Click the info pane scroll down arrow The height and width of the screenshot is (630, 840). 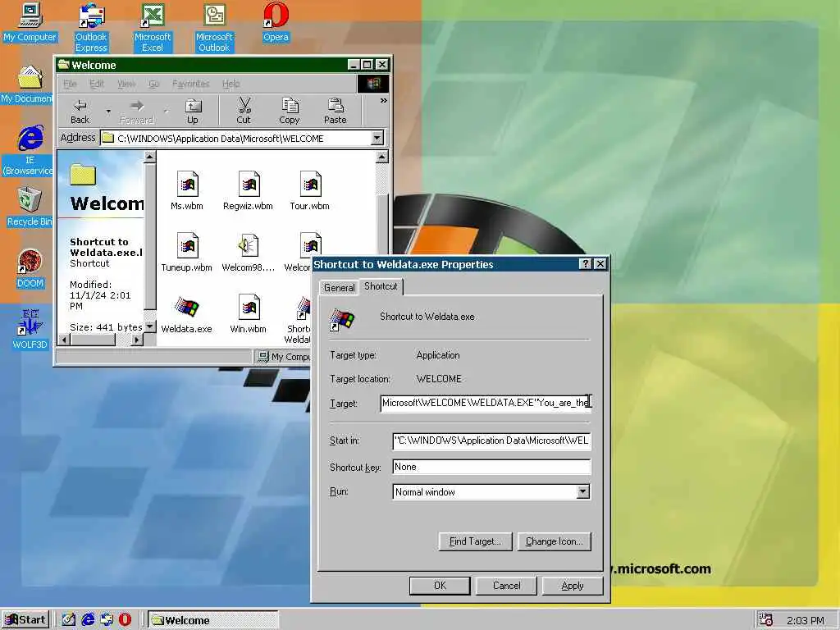pos(150,326)
